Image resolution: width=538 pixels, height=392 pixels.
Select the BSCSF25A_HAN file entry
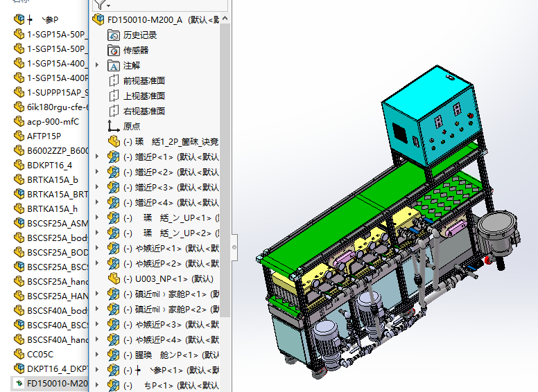[x=51, y=296]
